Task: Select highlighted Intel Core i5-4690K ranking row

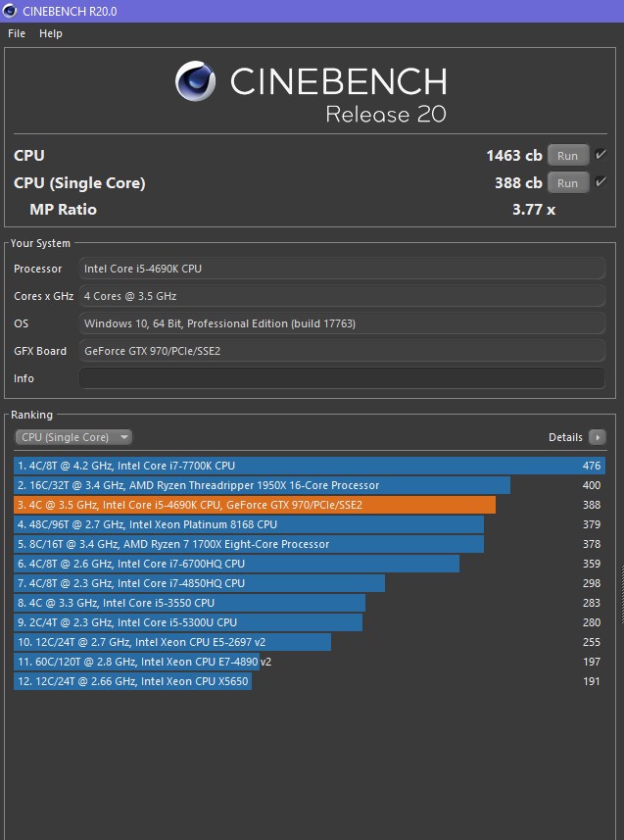Action: click(310, 505)
